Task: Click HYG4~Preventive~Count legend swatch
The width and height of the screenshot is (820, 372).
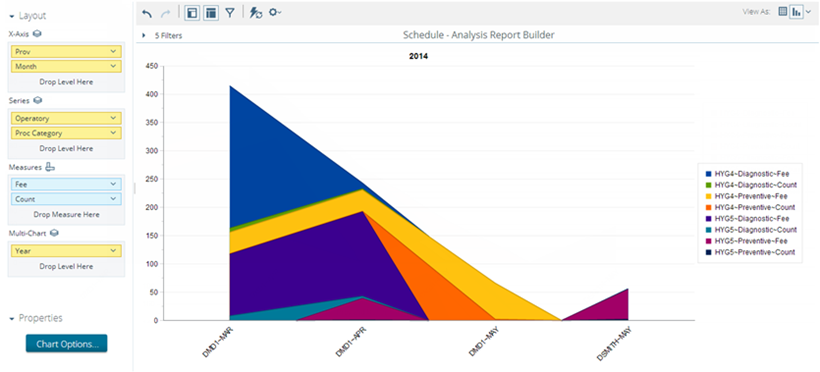Action: tap(708, 207)
